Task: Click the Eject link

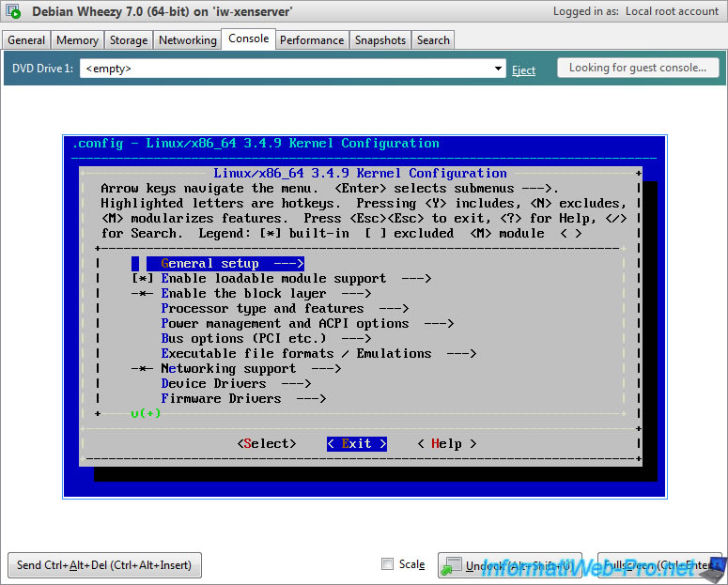Action: [523, 70]
